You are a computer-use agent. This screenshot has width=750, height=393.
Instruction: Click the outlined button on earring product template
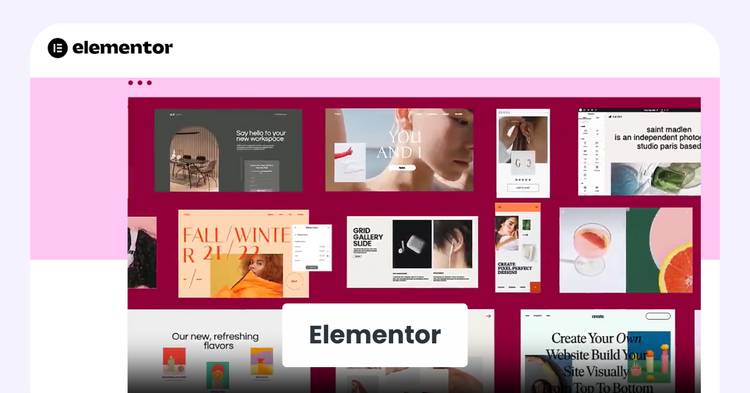[523, 188]
